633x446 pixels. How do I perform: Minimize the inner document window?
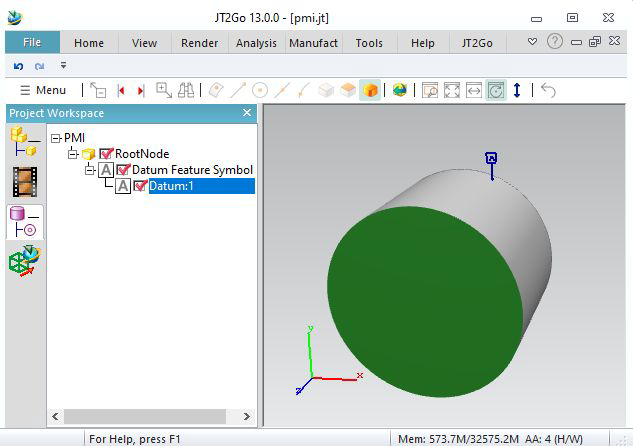click(576, 42)
